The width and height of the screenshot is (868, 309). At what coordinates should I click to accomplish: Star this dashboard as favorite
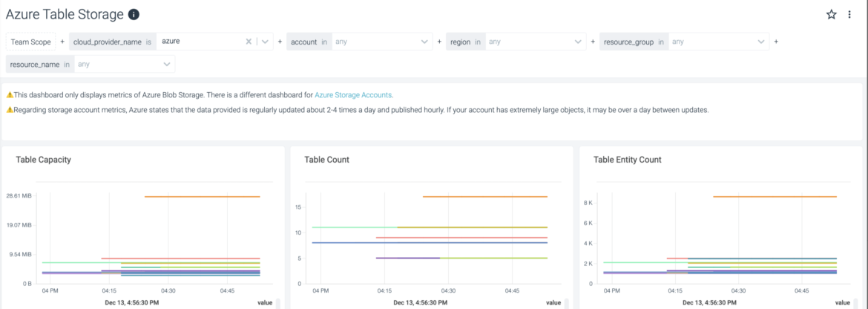click(831, 15)
